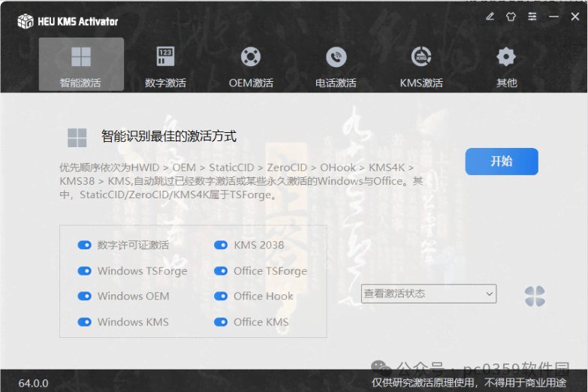Close the HEU KMS Activator window
Image resolution: width=588 pixels, height=392 pixels.
pos(575,17)
